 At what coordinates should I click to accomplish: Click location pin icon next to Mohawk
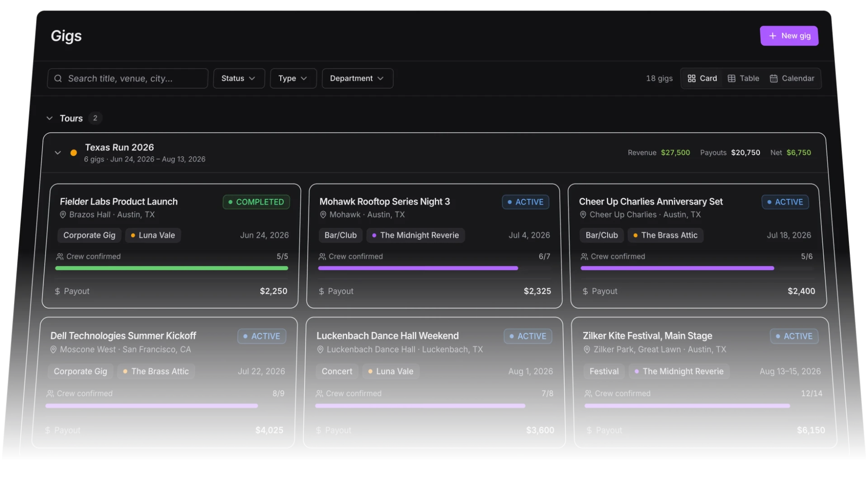[323, 215]
